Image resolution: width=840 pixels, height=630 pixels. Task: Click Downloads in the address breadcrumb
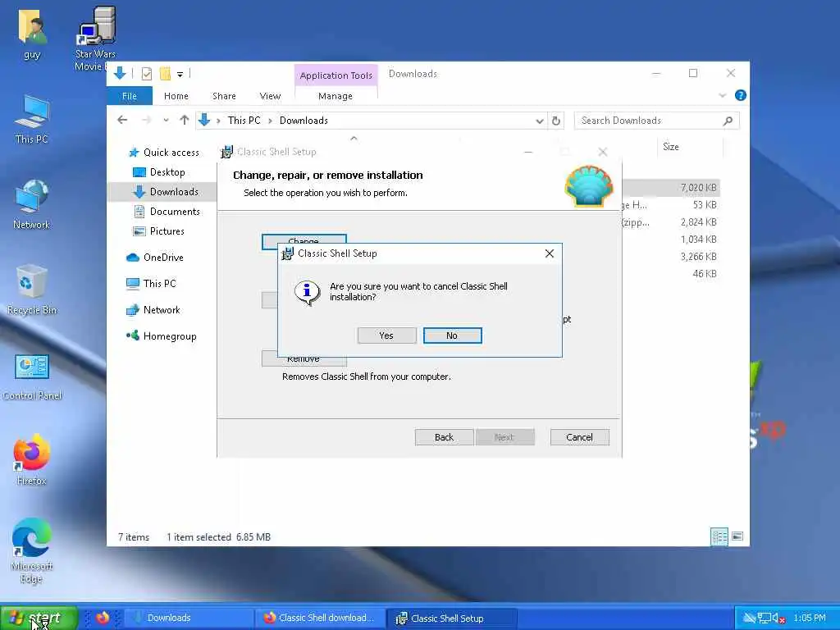304,121
